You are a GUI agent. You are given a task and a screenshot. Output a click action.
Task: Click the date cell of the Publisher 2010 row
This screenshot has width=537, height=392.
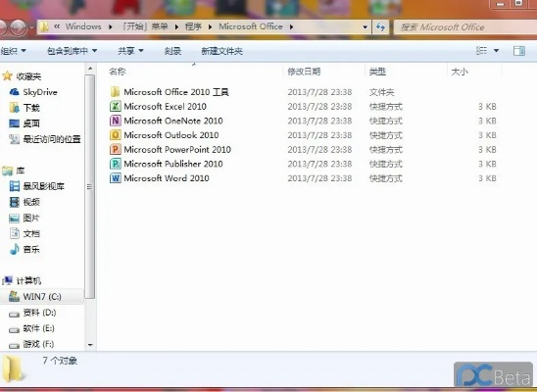pyautogui.click(x=319, y=164)
